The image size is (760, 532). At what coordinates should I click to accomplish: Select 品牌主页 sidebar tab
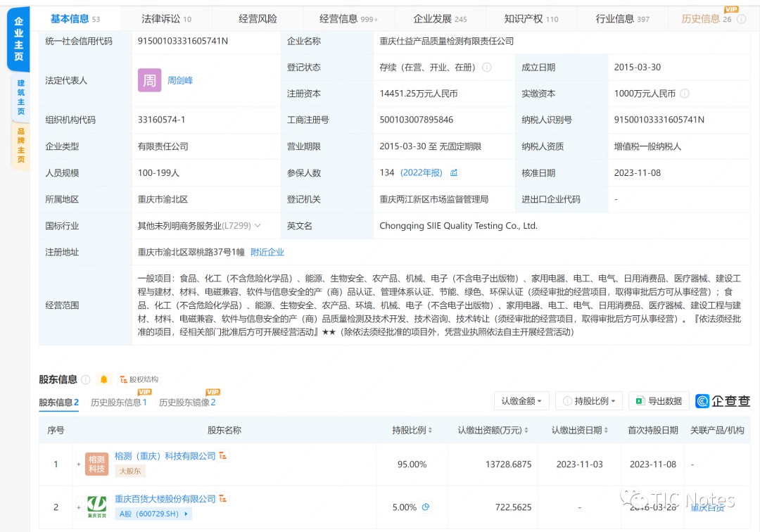(21, 145)
